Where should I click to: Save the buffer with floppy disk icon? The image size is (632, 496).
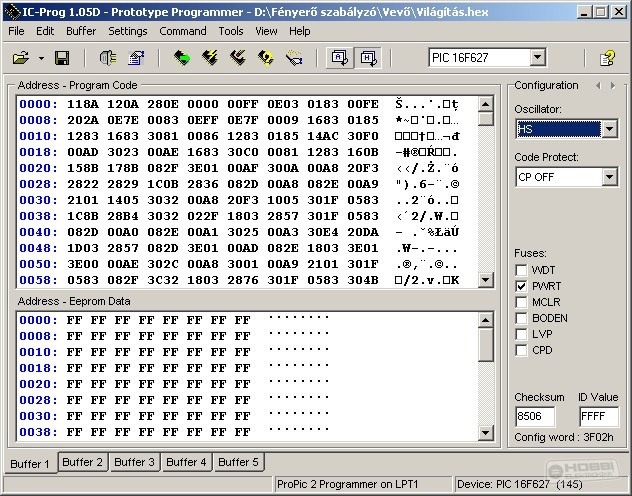62,58
